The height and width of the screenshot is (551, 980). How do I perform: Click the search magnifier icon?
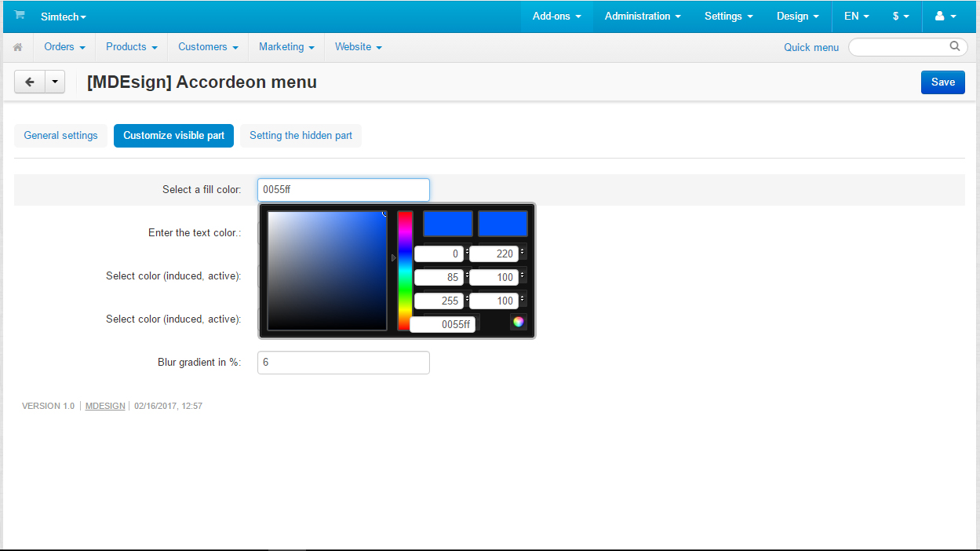pos(955,46)
